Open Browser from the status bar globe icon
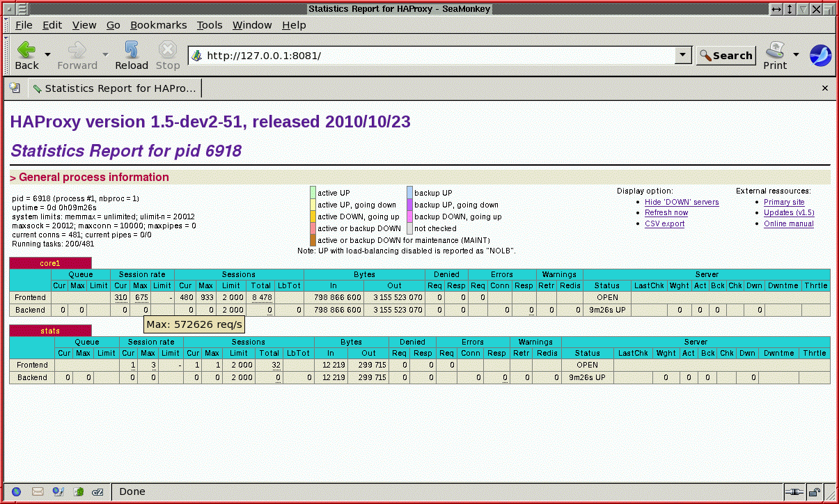 pos(16,491)
